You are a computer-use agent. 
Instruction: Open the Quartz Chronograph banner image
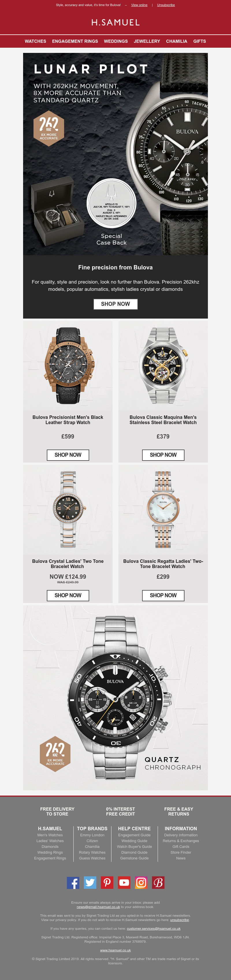pos(115,698)
